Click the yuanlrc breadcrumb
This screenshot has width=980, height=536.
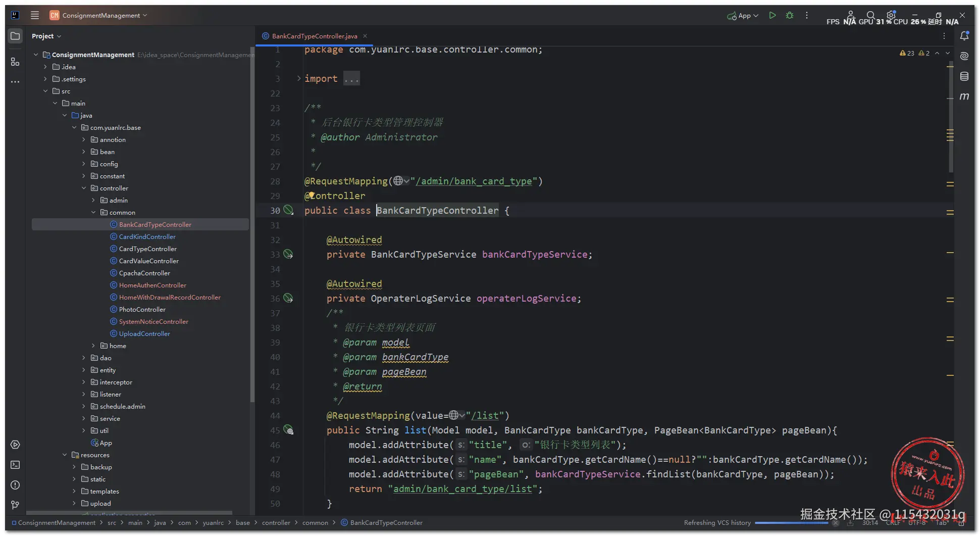point(213,522)
